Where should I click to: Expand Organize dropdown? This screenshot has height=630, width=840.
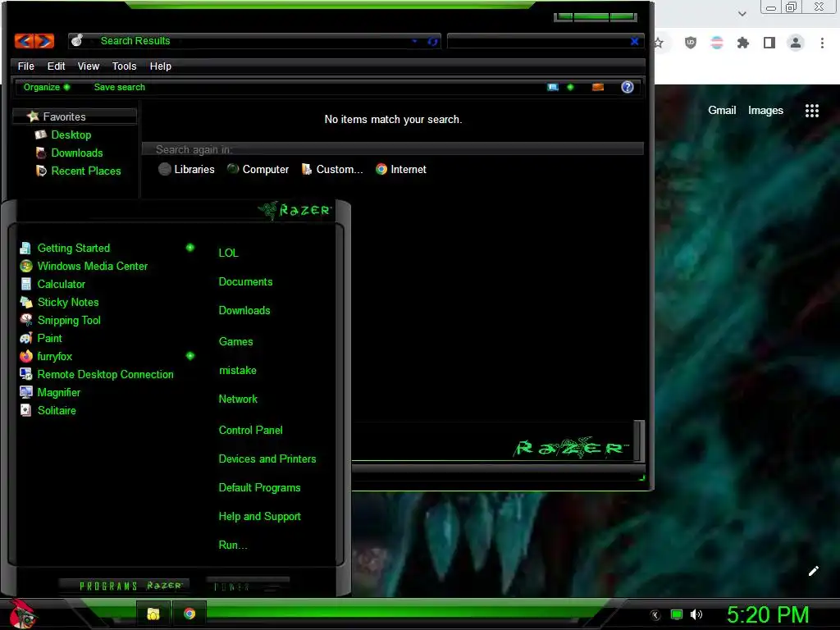pos(47,87)
